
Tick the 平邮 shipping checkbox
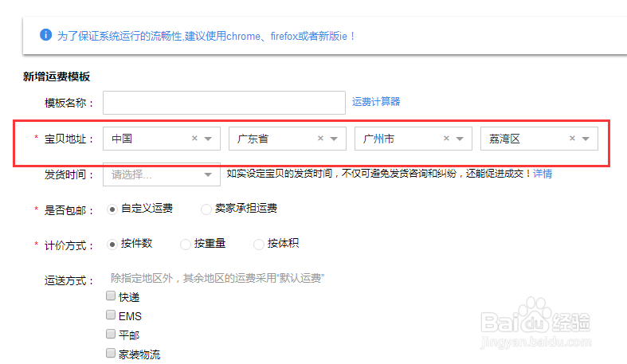(111, 334)
